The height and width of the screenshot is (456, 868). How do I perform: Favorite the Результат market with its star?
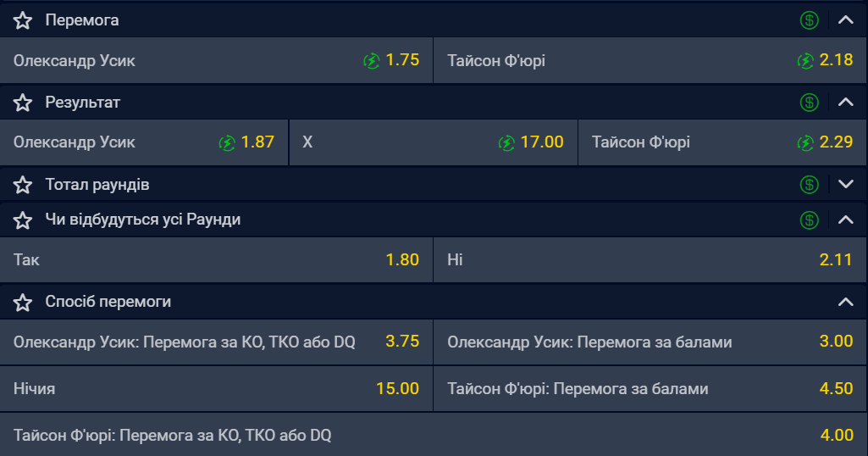[23, 103]
